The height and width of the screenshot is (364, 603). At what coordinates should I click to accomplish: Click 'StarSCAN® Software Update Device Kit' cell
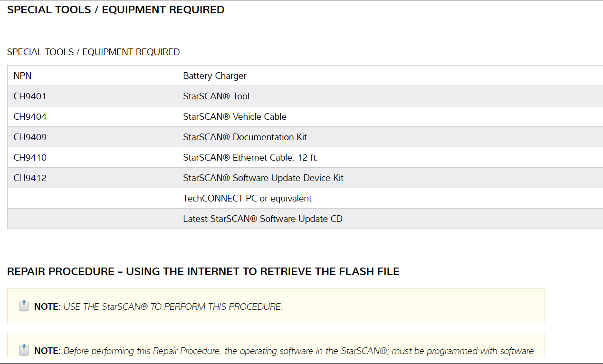pyautogui.click(x=263, y=178)
